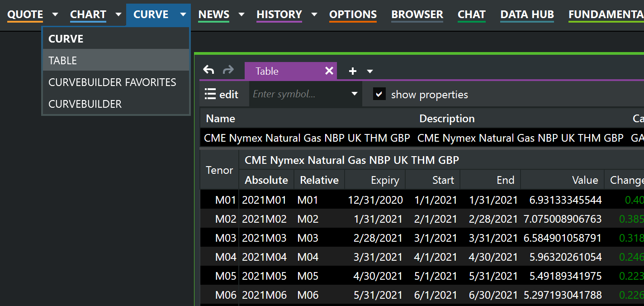Viewport: 644px width, 306px height.
Task: Sort by the Description column header
Action: [x=447, y=119]
